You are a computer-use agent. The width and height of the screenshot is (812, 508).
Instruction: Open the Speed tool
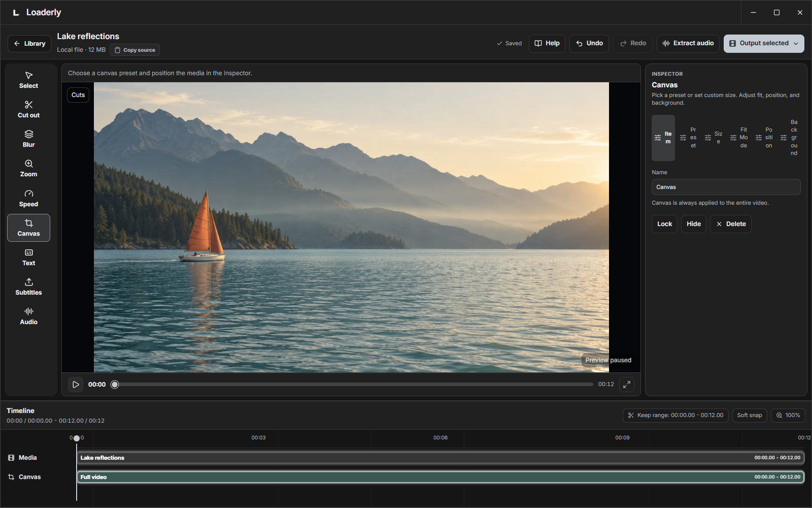coord(28,199)
